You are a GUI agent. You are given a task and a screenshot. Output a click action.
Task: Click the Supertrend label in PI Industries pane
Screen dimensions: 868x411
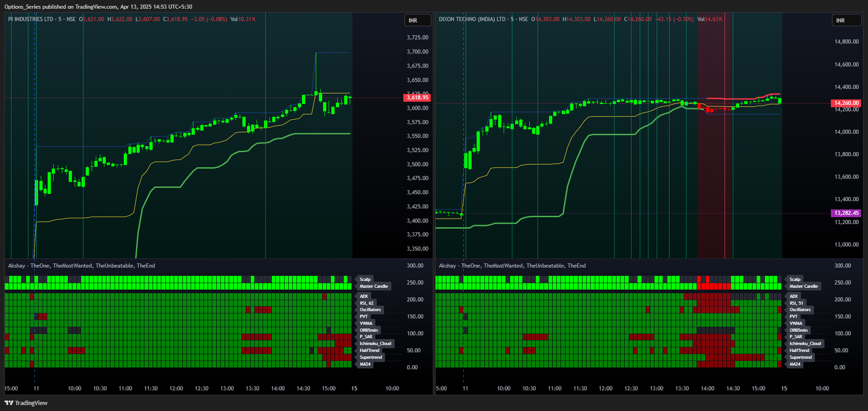click(371, 357)
